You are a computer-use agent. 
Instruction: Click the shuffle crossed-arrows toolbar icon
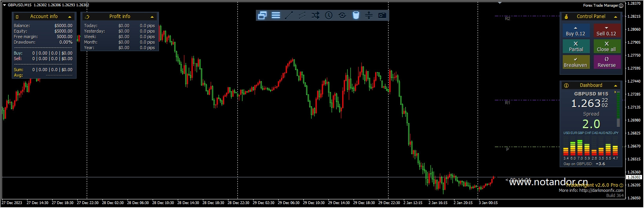pos(316,15)
